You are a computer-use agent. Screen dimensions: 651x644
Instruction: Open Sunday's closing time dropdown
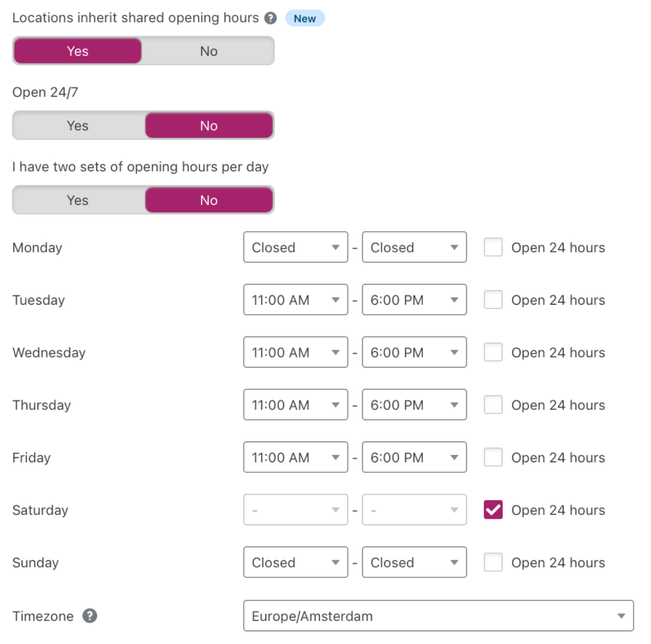click(414, 563)
